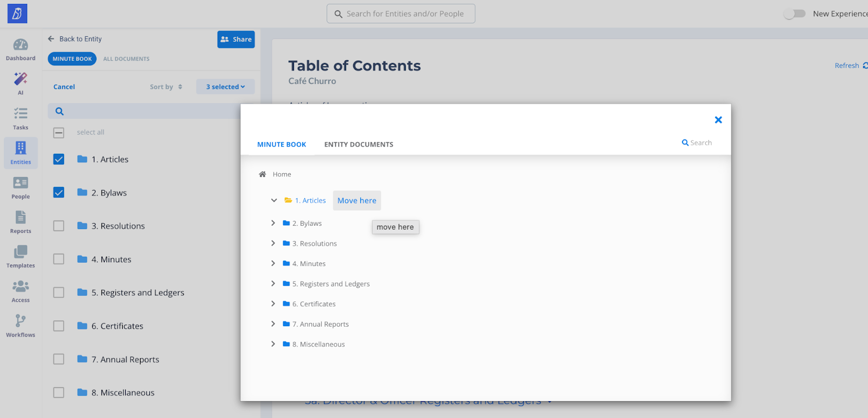The height and width of the screenshot is (418, 868).
Task: Click the Share button
Action: 236,39
